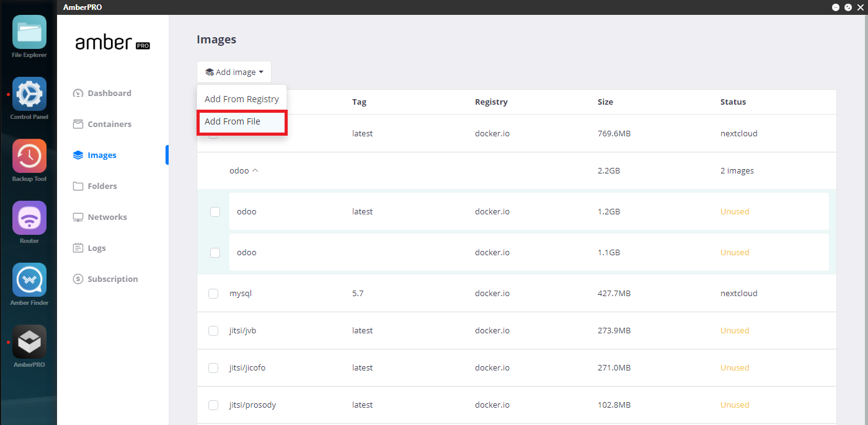Select the jitsi/jvb checkbox
Image resolution: width=868 pixels, height=425 pixels.
click(x=213, y=331)
